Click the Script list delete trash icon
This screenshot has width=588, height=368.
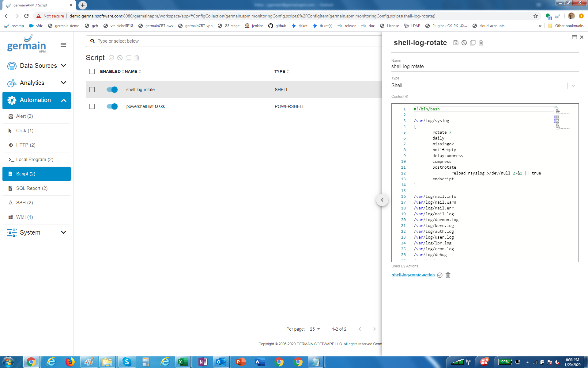pyautogui.click(x=137, y=58)
